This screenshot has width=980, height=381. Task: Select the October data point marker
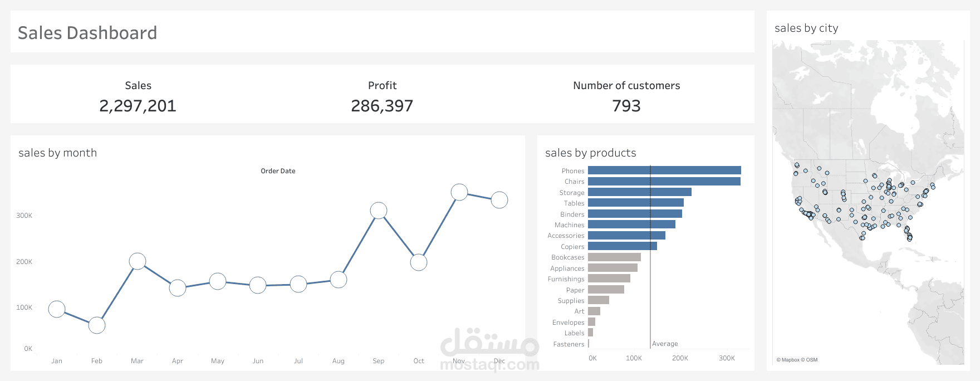pos(419,262)
